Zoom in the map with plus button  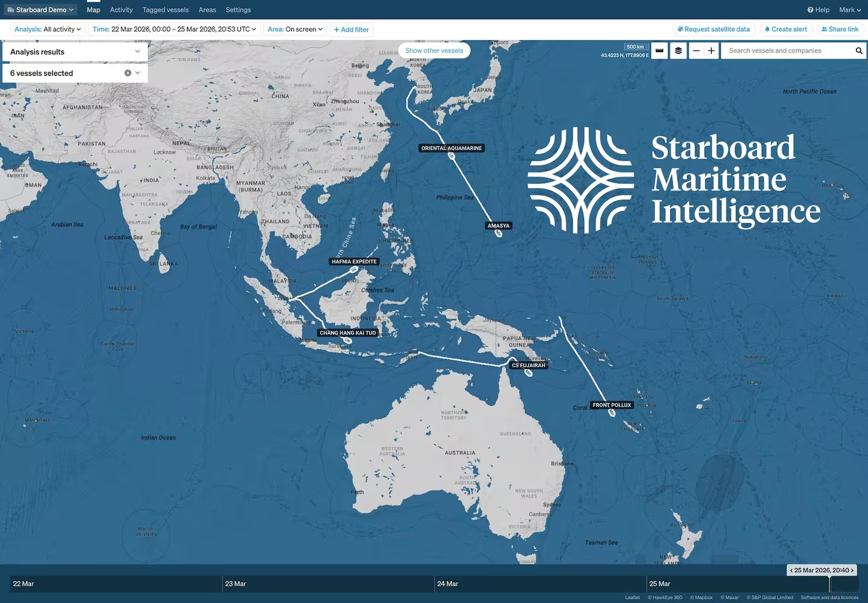tap(711, 51)
